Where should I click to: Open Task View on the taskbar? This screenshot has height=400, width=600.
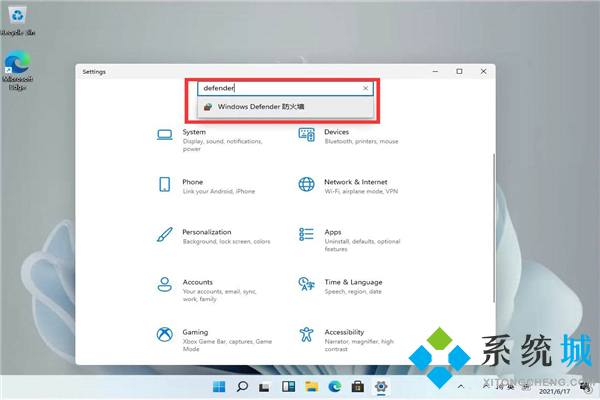click(x=265, y=387)
